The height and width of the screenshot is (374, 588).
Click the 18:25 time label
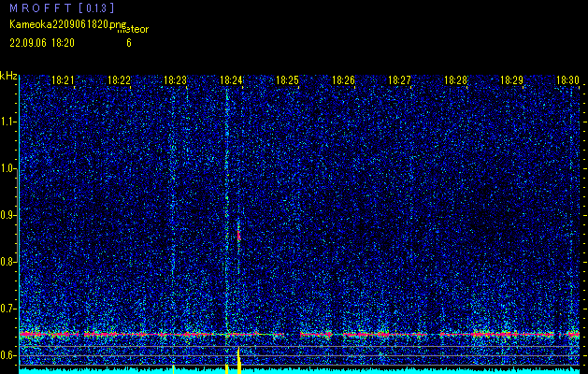287,80
